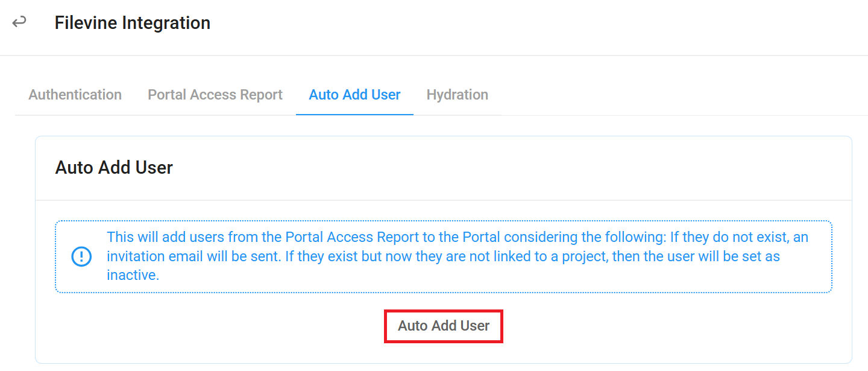Click the back arrow icon
This screenshot has width=868, height=371.
click(x=19, y=22)
